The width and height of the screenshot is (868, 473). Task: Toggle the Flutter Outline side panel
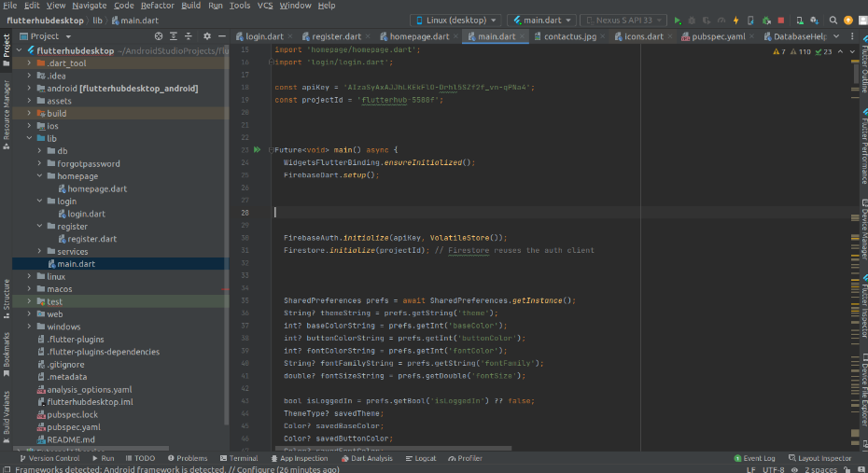pos(862,69)
